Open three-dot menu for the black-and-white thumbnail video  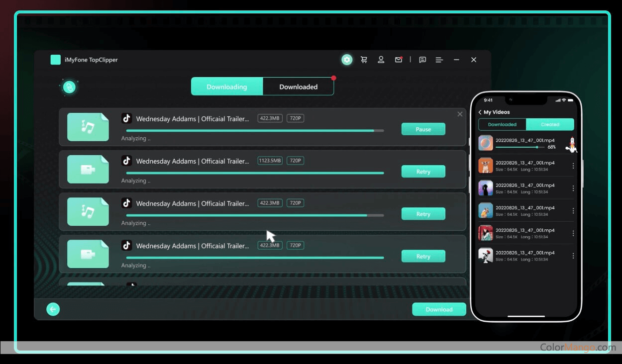point(573,256)
